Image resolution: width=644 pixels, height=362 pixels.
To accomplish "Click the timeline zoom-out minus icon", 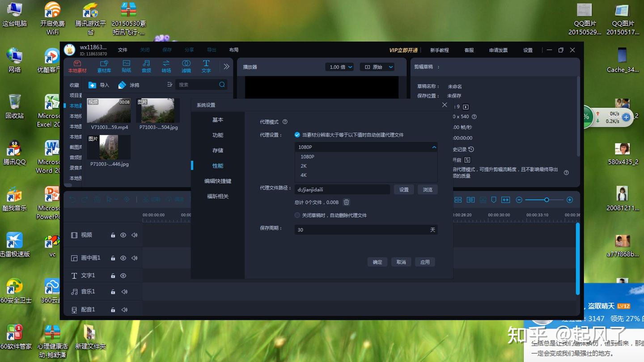I will coord(519,200).
